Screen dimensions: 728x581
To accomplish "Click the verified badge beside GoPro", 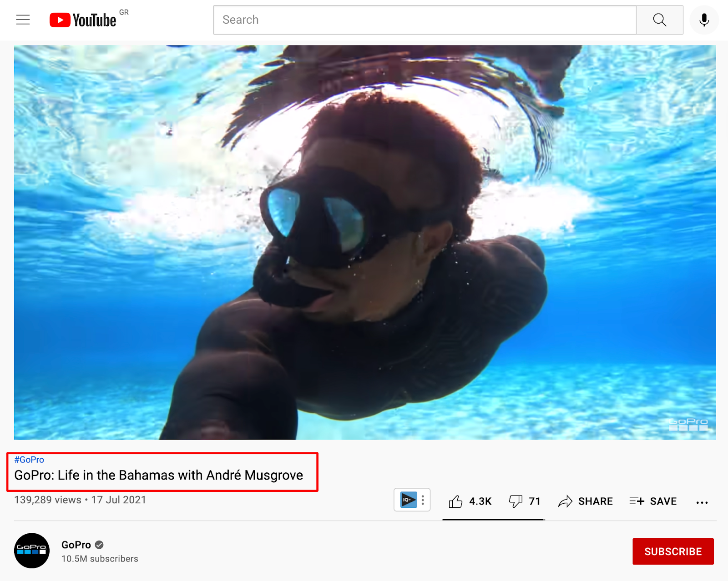I will click(99, 545).
